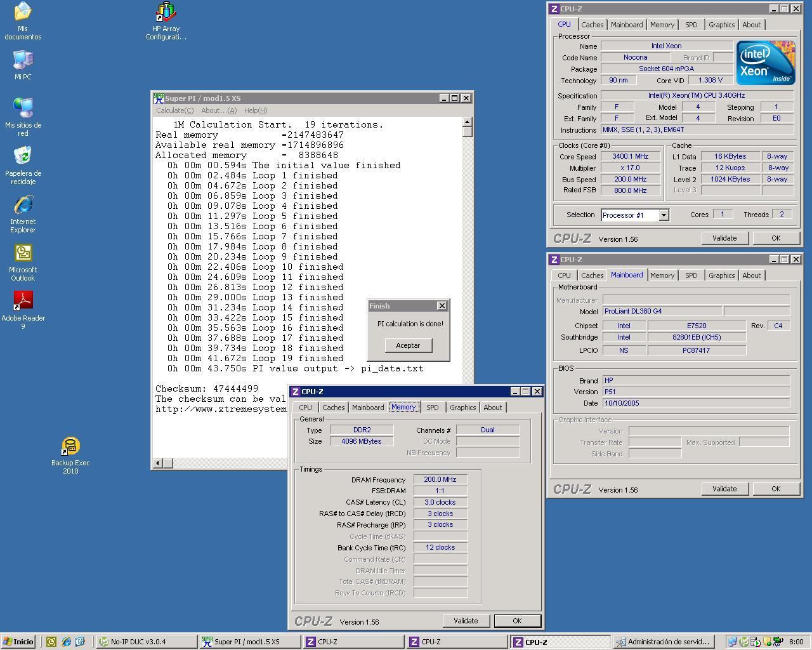The width and height of the screenshot is (812, 650).
Task: Switch to Memory tab in CPU-Z CPU window
Action: click(x=662, y=25)
